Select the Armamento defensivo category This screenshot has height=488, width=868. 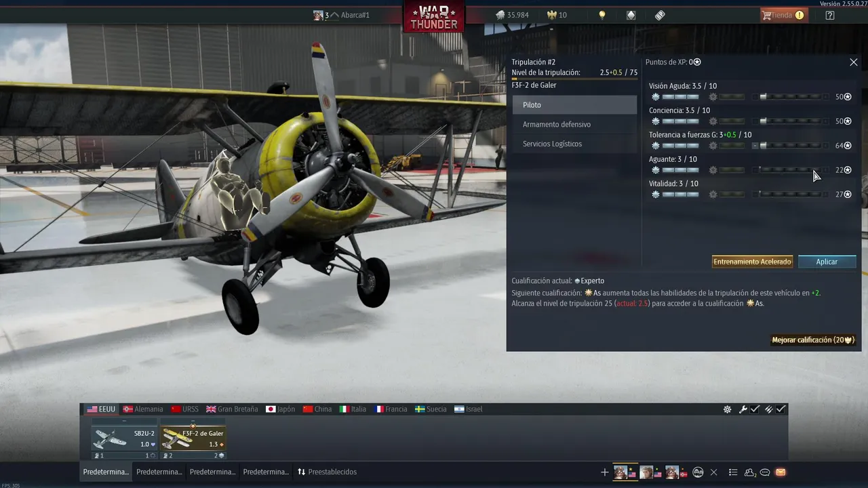(574, 125)
